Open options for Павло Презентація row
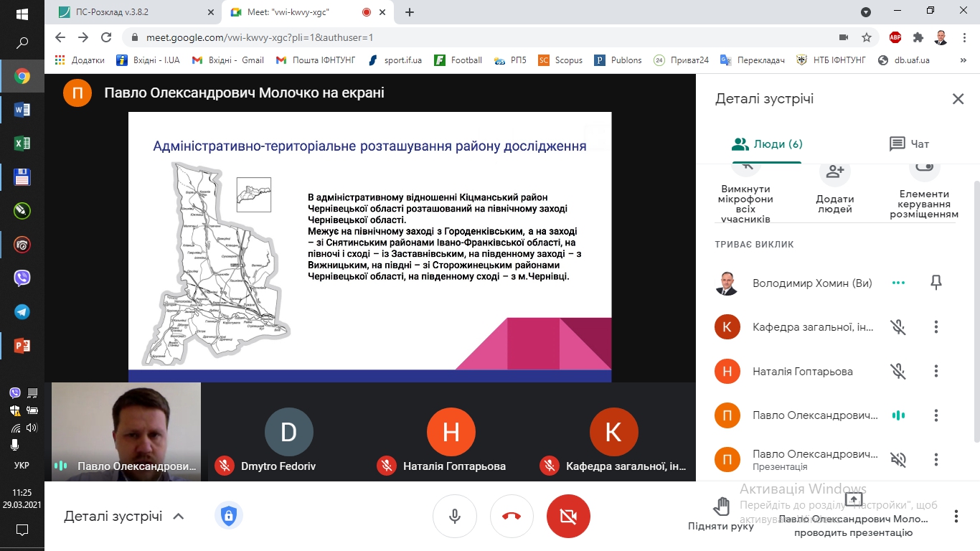 click(936, 459)
